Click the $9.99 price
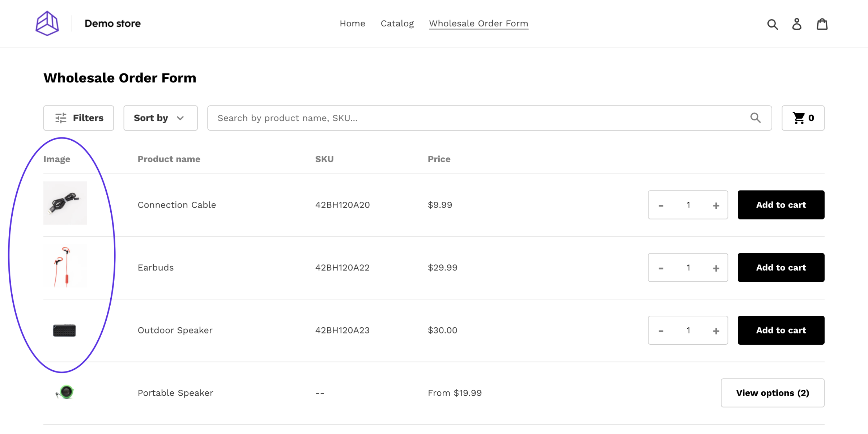Viewport: 868px width, 434px height. click(440, 205)
